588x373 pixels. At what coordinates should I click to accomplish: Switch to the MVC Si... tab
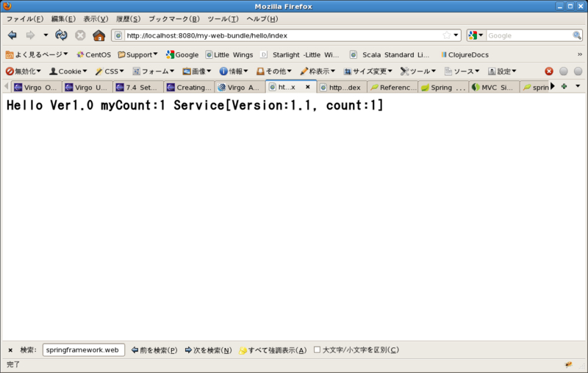[494, 88]
